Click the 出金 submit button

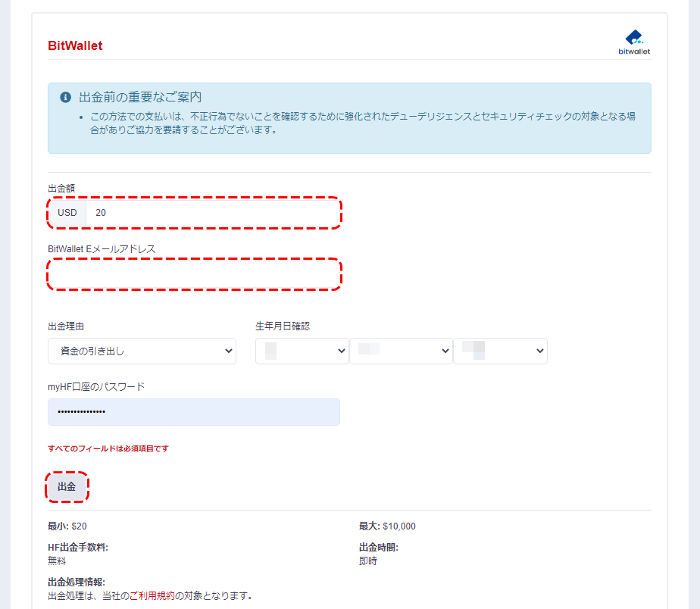(67, 486)
